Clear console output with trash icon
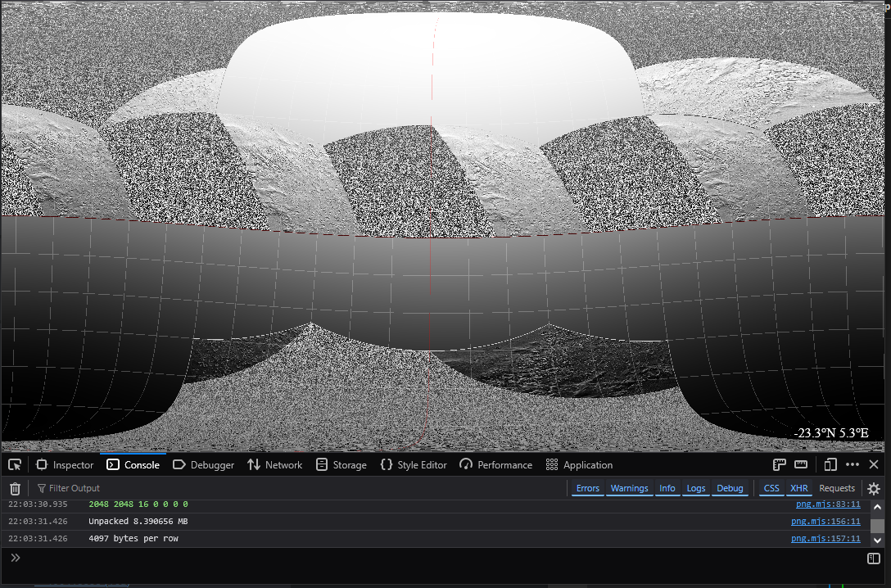 (x=16, y=488)
